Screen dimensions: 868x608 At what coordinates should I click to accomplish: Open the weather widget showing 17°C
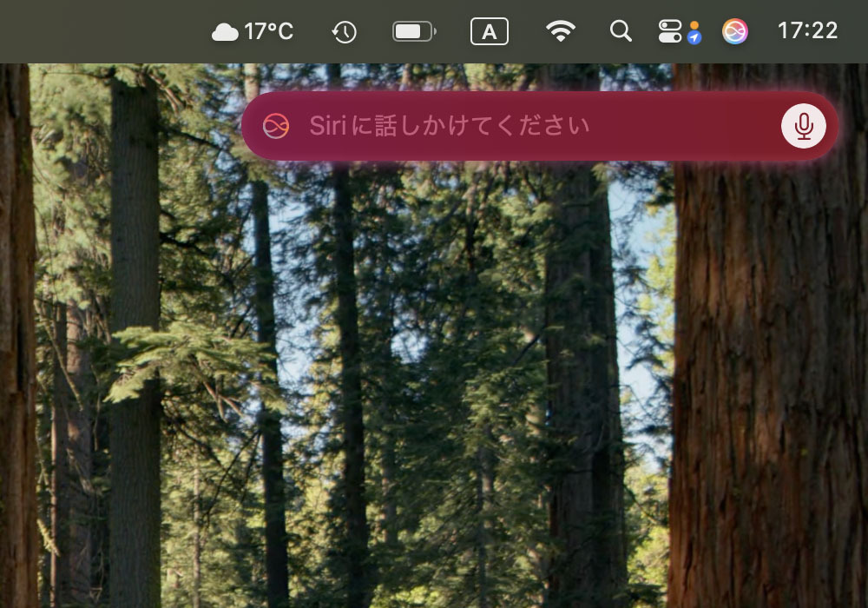253,31
